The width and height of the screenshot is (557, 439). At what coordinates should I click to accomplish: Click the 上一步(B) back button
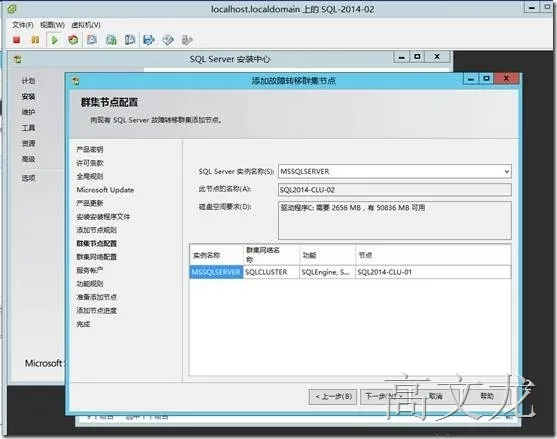tap(333, 396)
